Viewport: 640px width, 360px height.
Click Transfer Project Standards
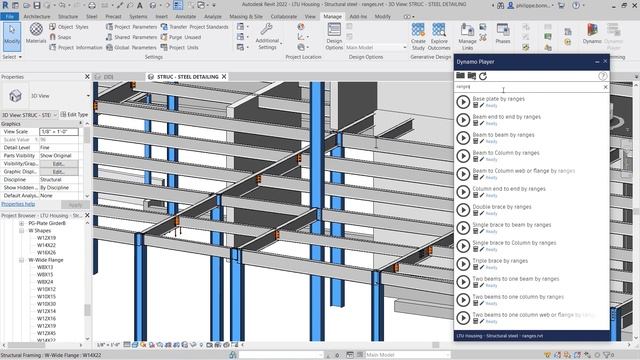click(195, 27)
